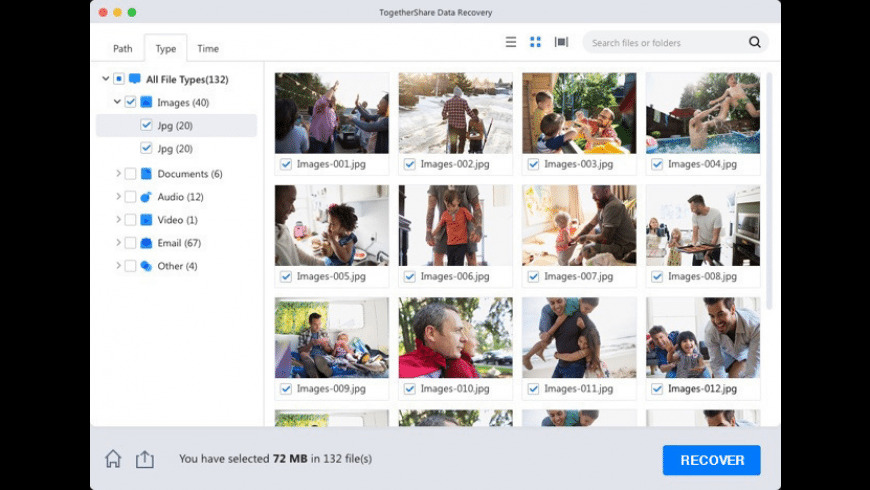Open the Time tab

pos(208,48)
